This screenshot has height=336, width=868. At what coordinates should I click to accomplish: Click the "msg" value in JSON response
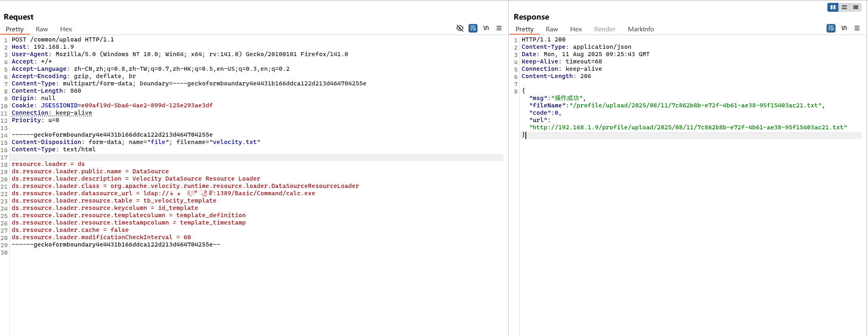[567, 98]
